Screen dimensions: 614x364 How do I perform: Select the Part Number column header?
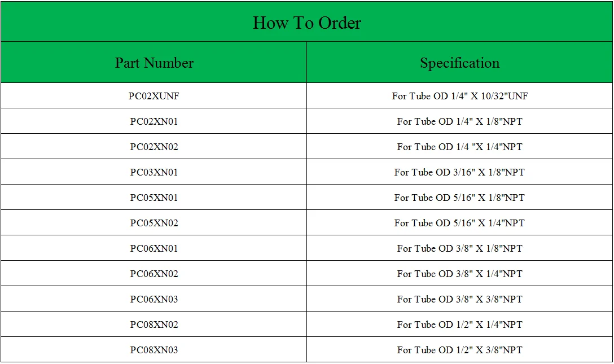click(x=154, y=63)
